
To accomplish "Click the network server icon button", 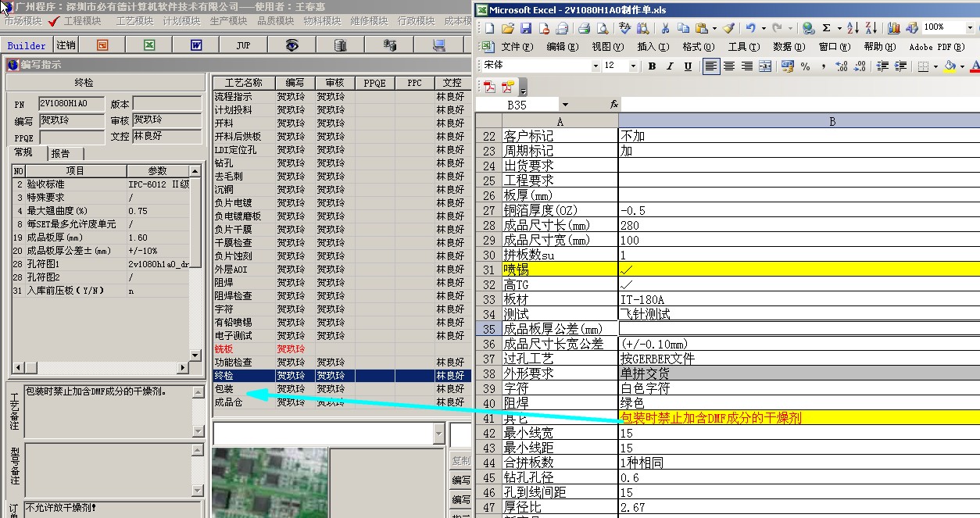I will click(389, 45).
